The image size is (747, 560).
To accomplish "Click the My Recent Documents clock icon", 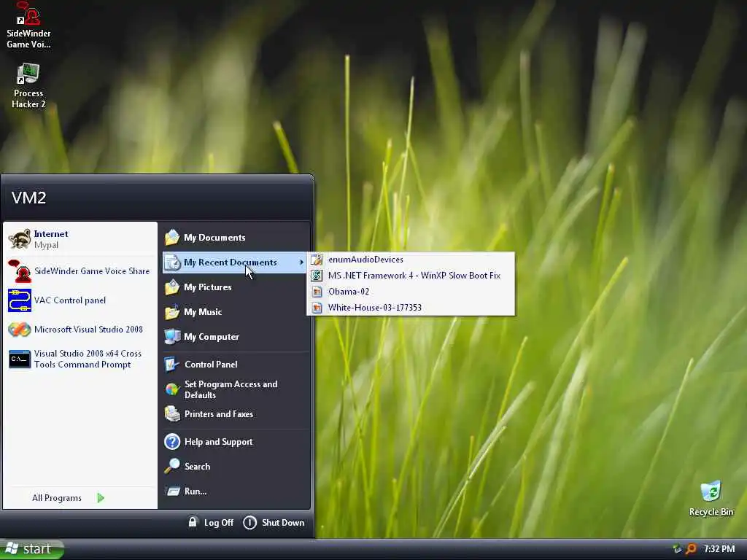I will pos(172,262).
